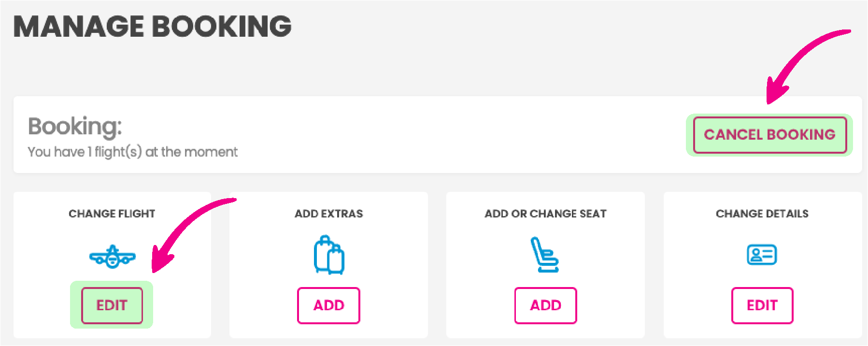Click the "Booking:" label
The image size is (868, 346).
(x=75, y=126)
